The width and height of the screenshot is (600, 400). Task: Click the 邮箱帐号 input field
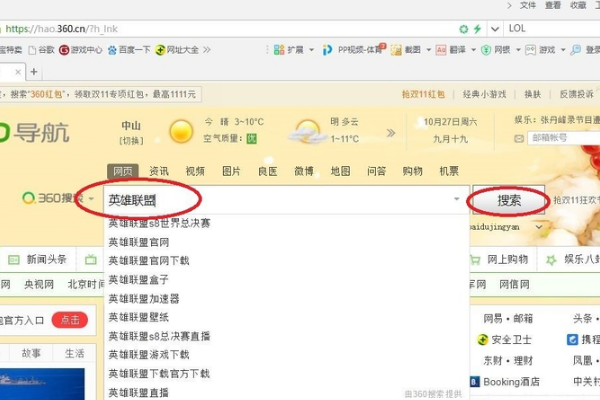point(564,138)
